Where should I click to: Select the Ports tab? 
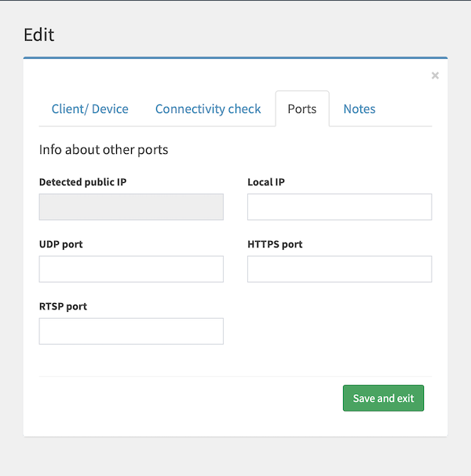(302, 109)
